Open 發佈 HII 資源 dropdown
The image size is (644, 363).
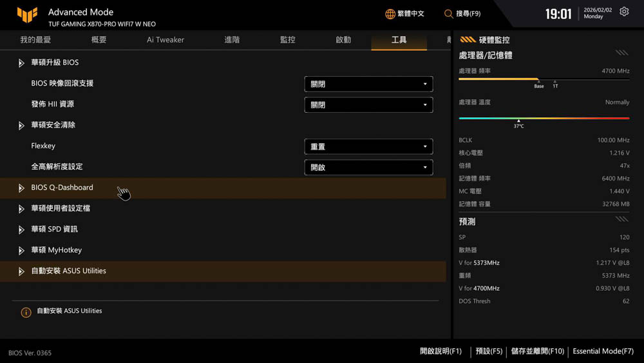pyautogui.click(x=368, y=104)
